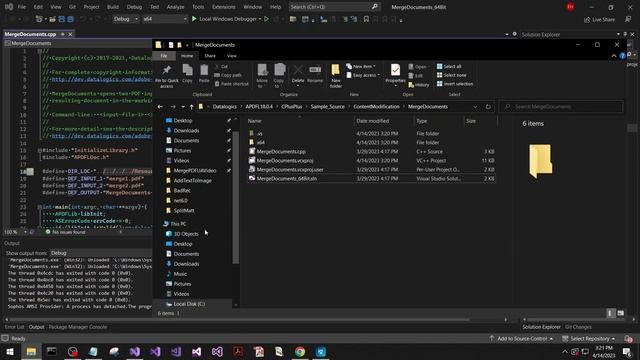
Task: Click History in the Open group
Action: (418, 85)
